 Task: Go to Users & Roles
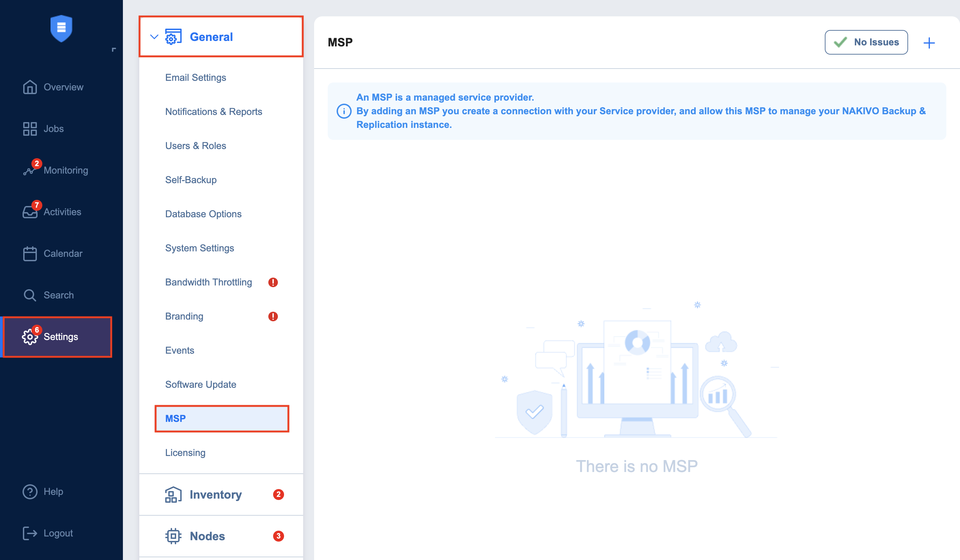195,146
